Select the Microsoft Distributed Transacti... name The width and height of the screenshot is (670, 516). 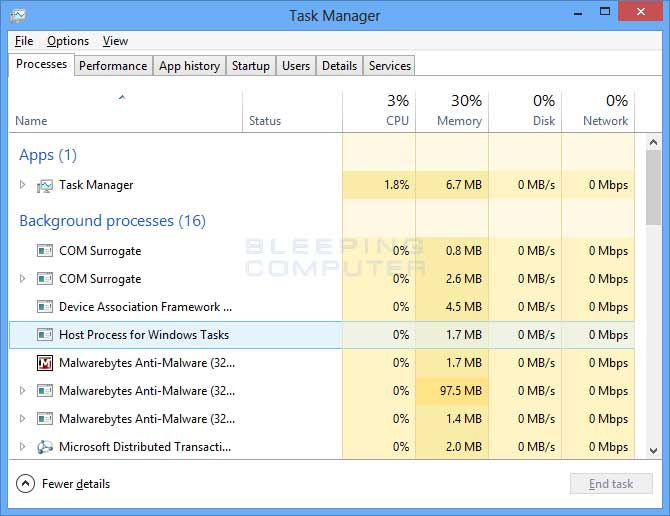145,447
